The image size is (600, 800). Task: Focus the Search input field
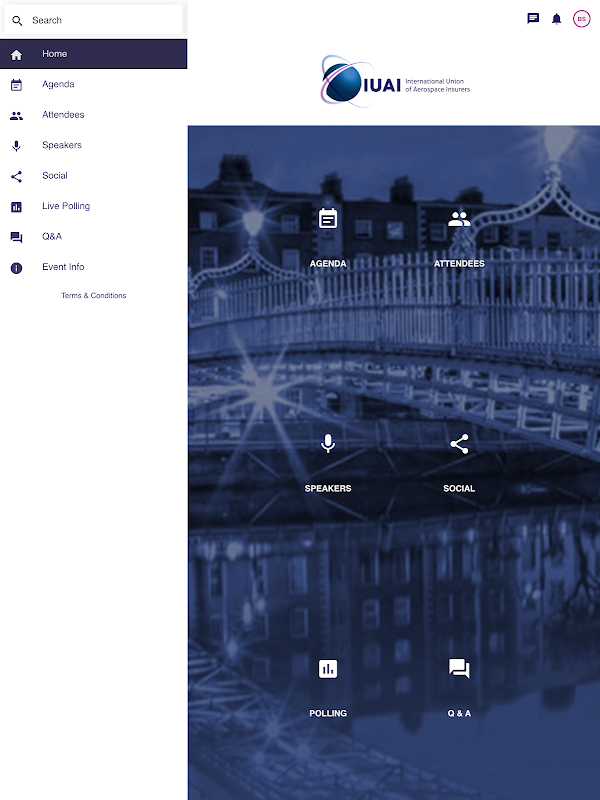(93, 20)
